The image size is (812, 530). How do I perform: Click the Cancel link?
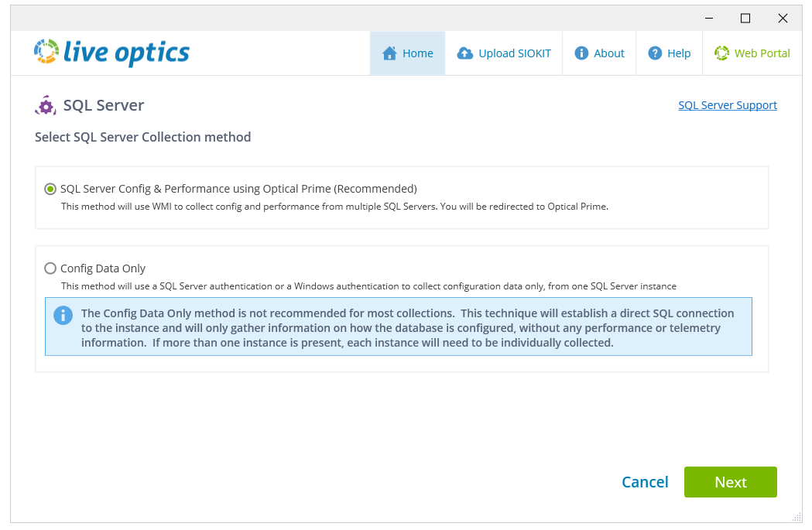tap(645, 481)
